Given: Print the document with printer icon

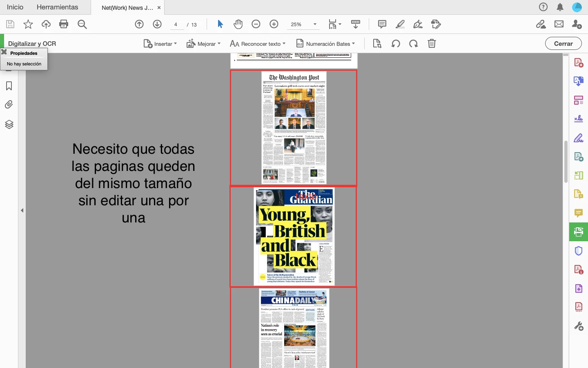Looking at the screenshot, I should pos(64,24).
